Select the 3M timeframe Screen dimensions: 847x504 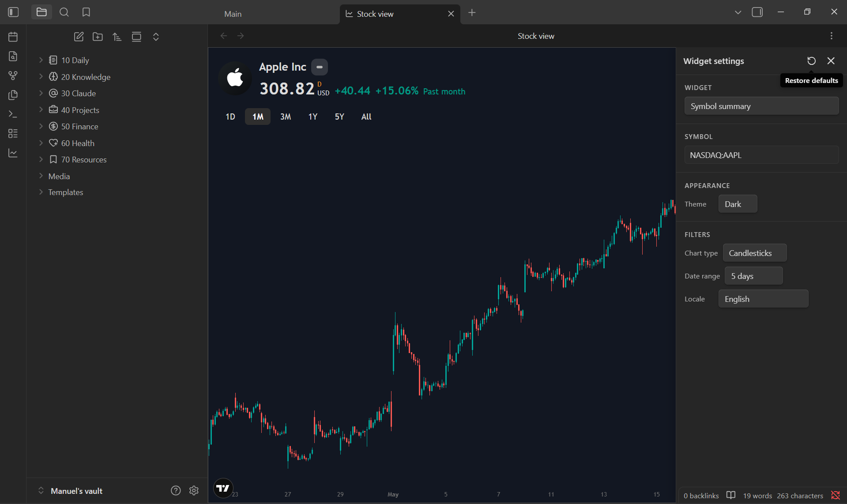tap(286, 117)
